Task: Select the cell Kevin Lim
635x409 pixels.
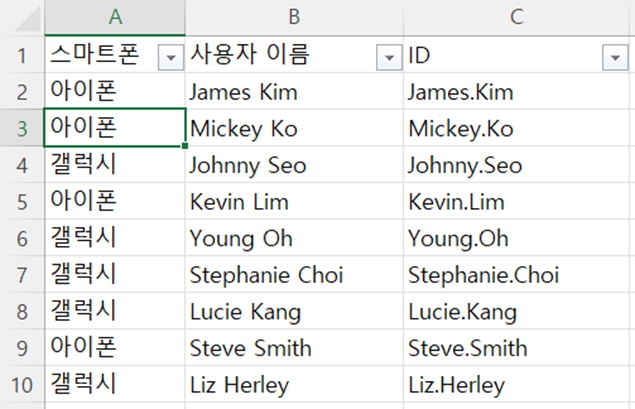Action: pos(294,201)
